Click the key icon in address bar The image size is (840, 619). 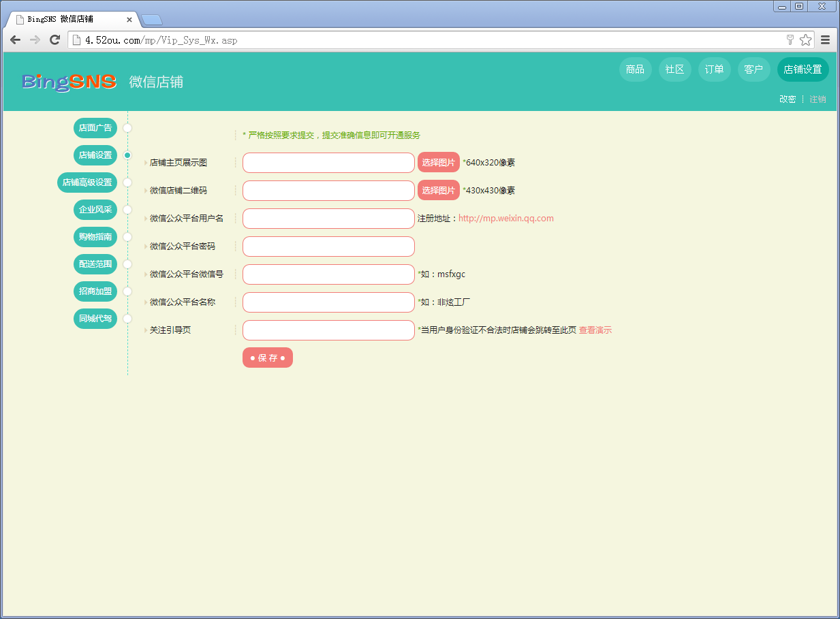790,40
